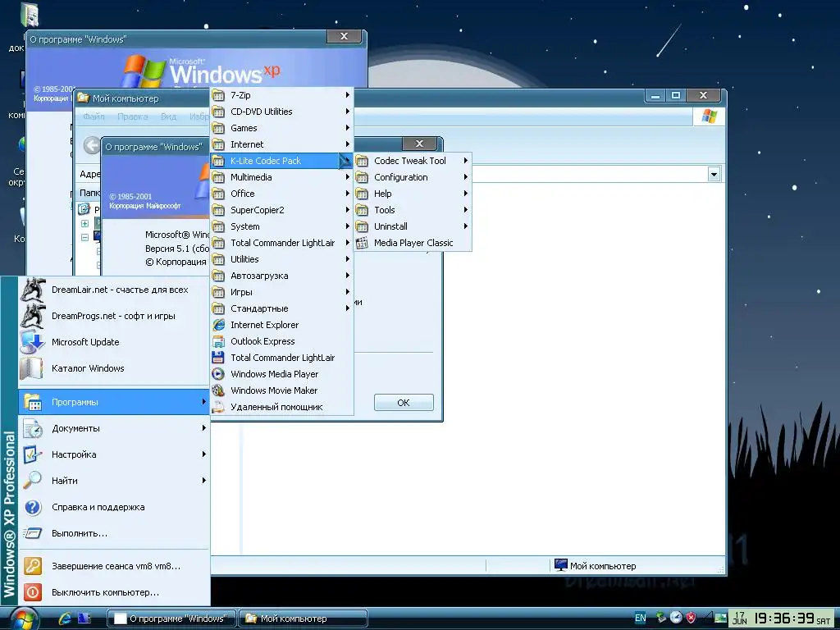Expand the Настройка submenu arrow
The image size is (840, 630).
tap(203, 454)
